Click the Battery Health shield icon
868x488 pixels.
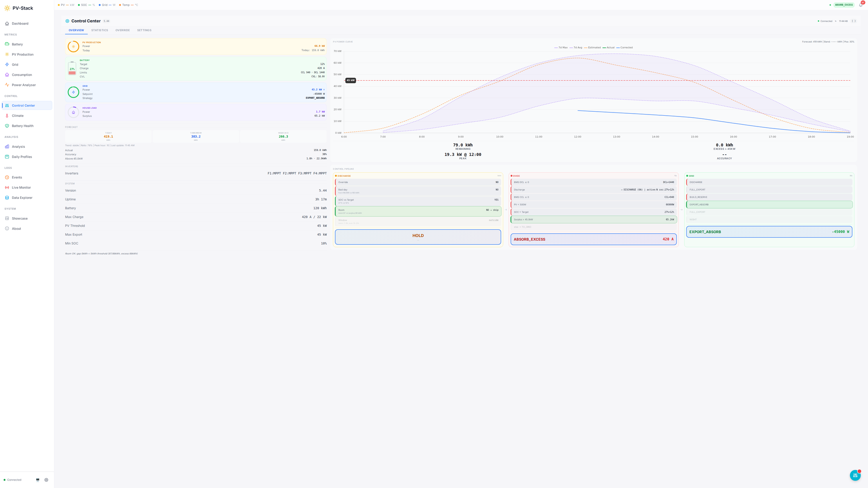7,126
